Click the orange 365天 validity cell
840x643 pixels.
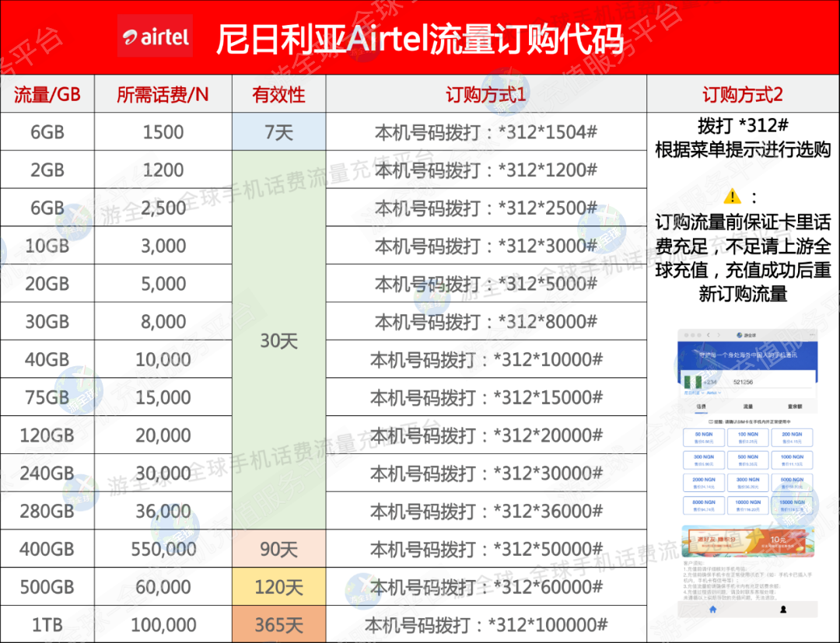coord(278,625)
